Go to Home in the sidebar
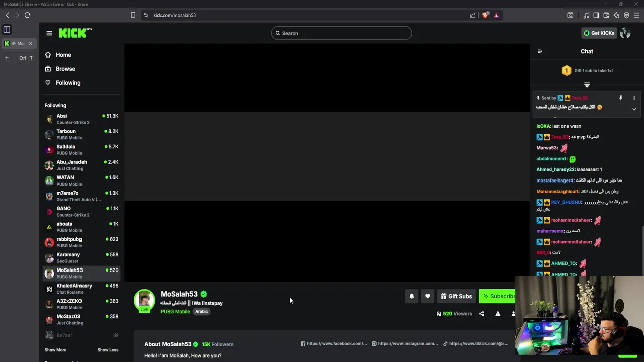644x362 pixels. (x=63, y=55)
